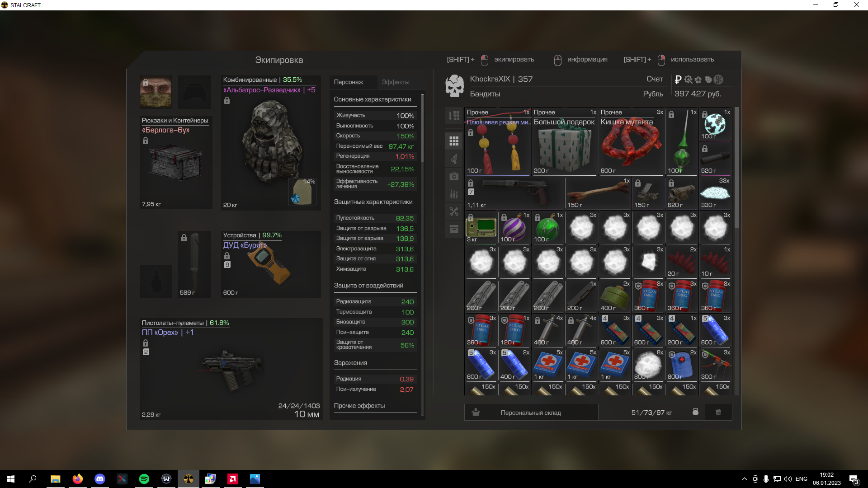This screenshot has height=488, width=868.
Task: Select the Atlas D&G jar 120 г
Action: pos(514,330)
